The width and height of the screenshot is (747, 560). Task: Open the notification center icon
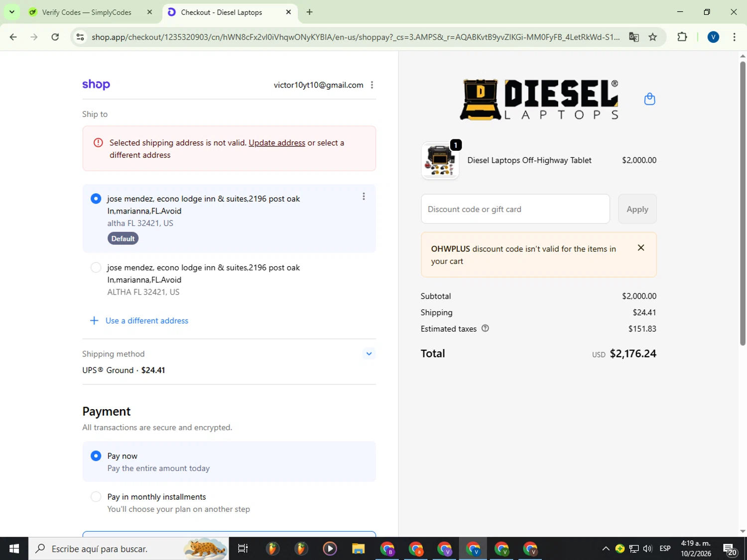(x=730, y=549)
